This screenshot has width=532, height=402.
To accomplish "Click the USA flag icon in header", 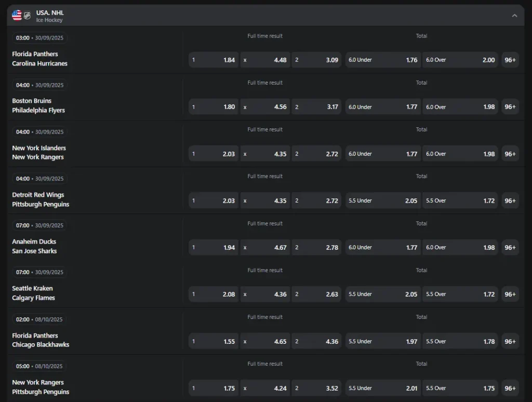I will click(17, 16).
